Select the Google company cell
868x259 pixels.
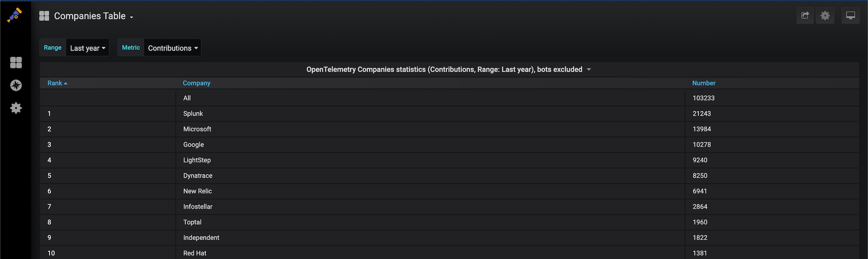[430, 145]
